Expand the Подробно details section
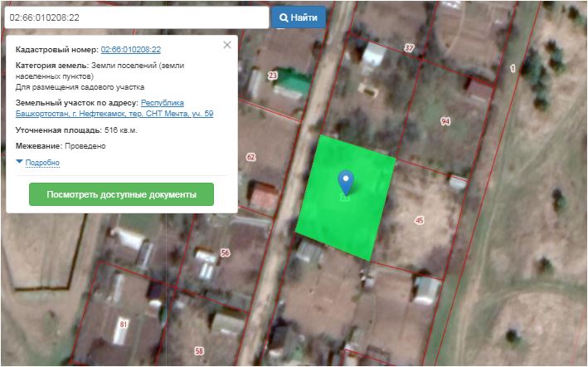Viewport: 588px width, 367px height. tap(42, 163)
